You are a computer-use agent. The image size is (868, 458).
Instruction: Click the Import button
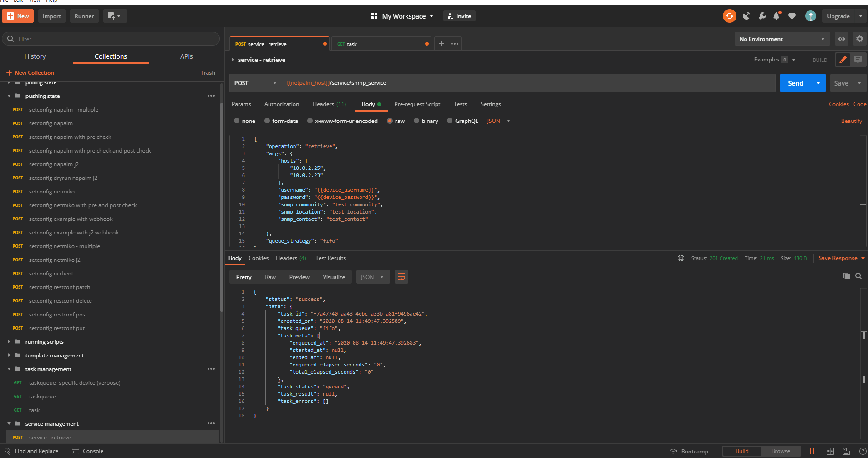(52, 16)
